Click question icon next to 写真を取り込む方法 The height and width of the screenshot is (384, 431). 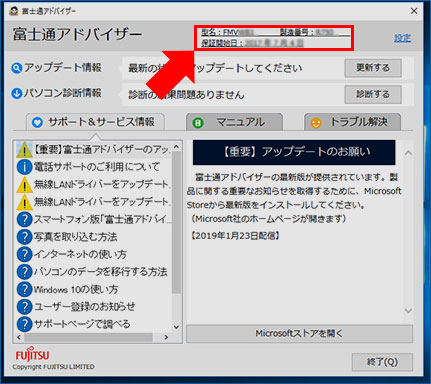(x=24, y=237)
